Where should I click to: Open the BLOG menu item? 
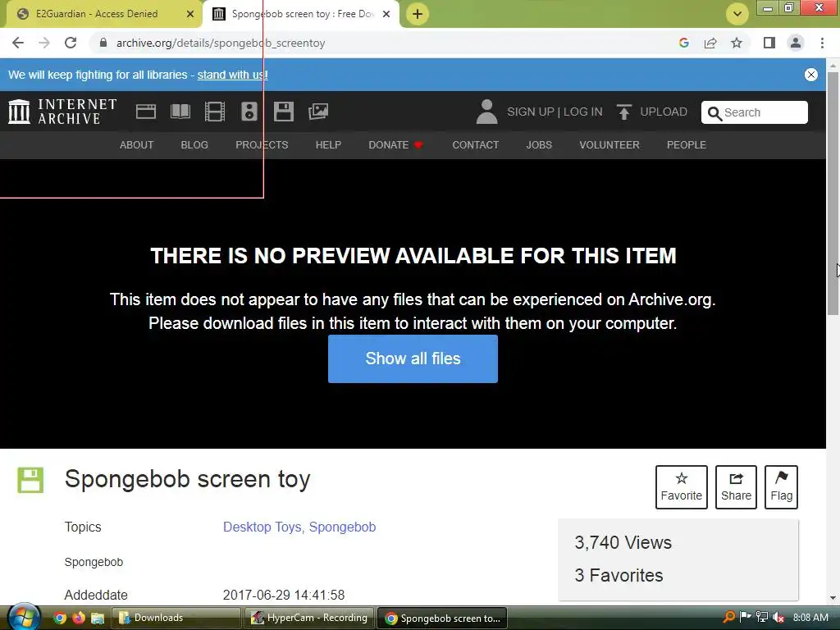tap(194, 144)
